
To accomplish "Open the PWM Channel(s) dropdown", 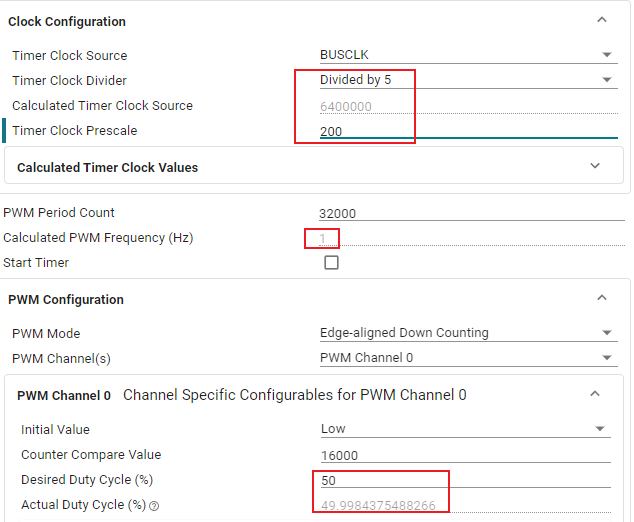I will point(467,357).
